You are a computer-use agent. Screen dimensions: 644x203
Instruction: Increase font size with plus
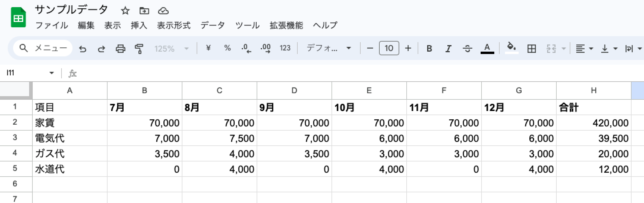(408, 48)
